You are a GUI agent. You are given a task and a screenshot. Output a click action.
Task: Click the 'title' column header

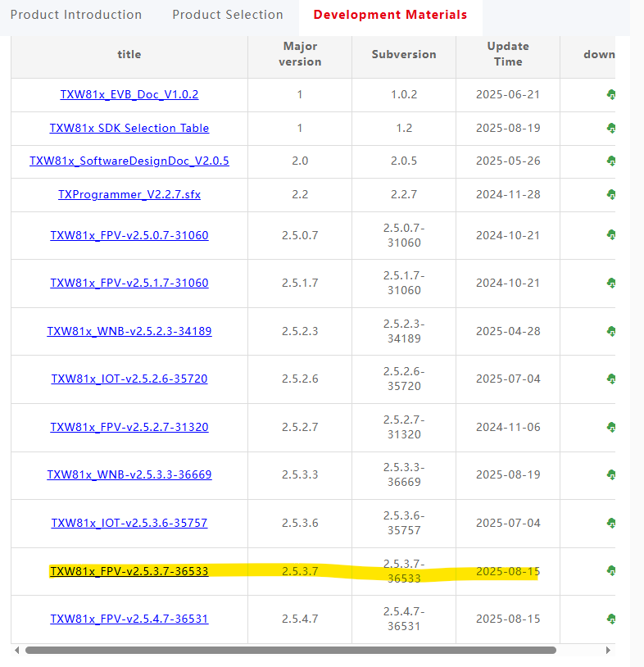[129, 54]
